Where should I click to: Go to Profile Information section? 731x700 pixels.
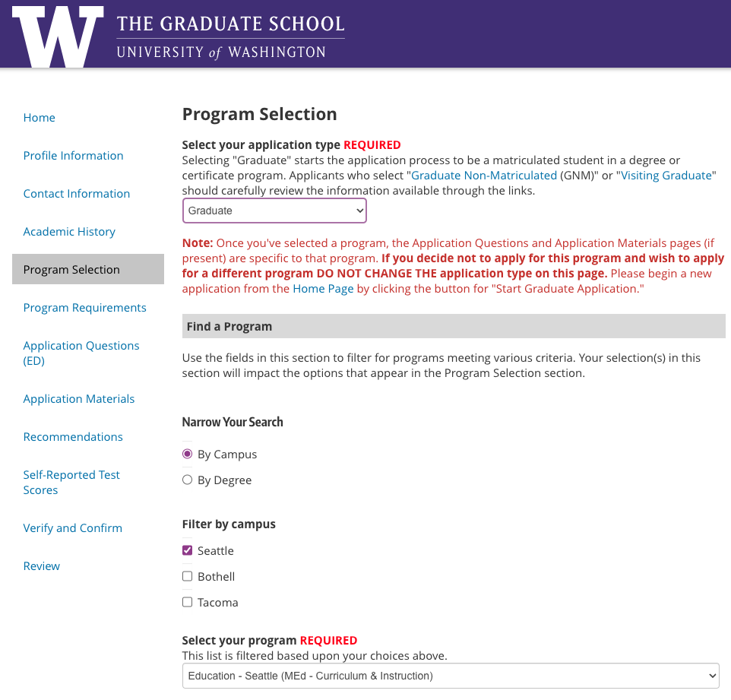click(x=73, y=156)
